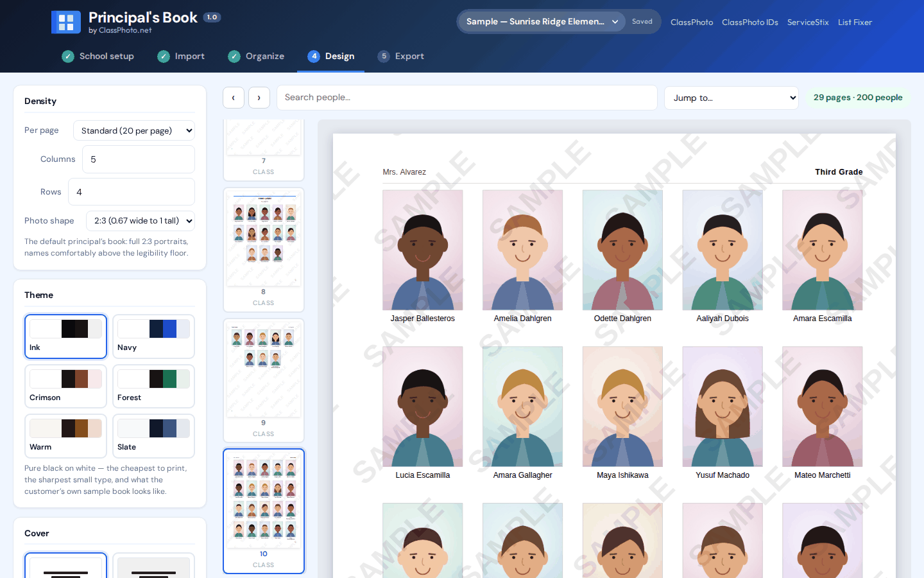Open the Organize step

[256, 57]
